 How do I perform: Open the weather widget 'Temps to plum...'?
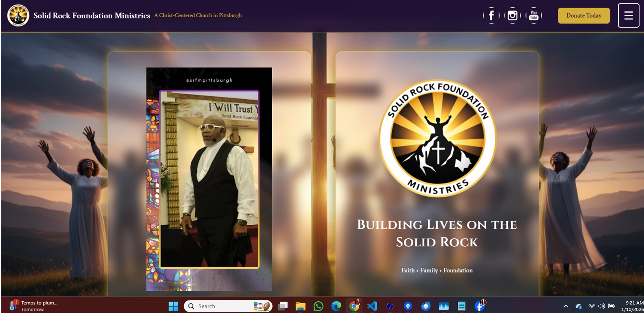pyautogui.click(x=33, y=306)
